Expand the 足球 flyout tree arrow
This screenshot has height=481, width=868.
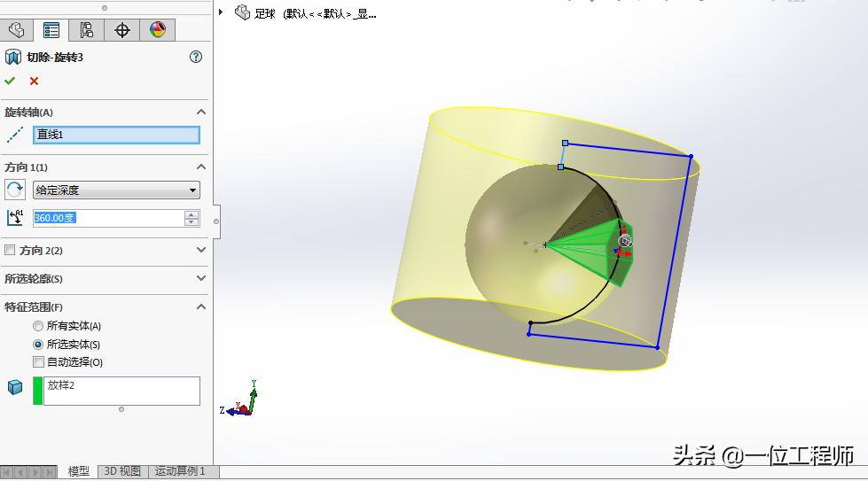coord(222,13)
